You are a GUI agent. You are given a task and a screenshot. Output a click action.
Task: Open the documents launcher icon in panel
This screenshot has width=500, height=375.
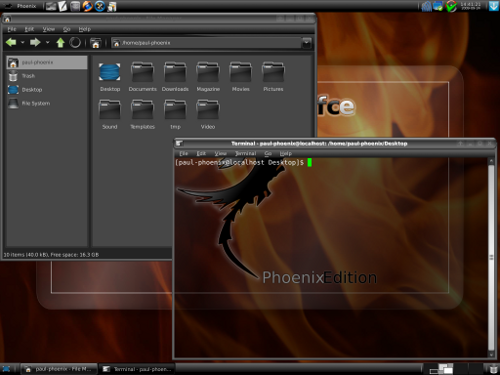click(112, 6)
